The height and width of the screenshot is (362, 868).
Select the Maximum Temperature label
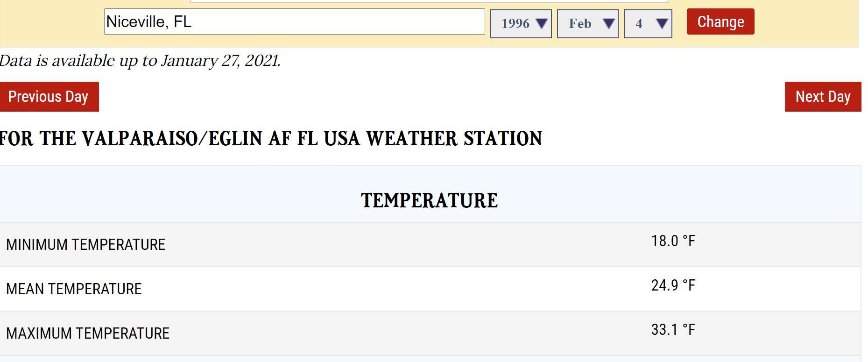point(88,334)
